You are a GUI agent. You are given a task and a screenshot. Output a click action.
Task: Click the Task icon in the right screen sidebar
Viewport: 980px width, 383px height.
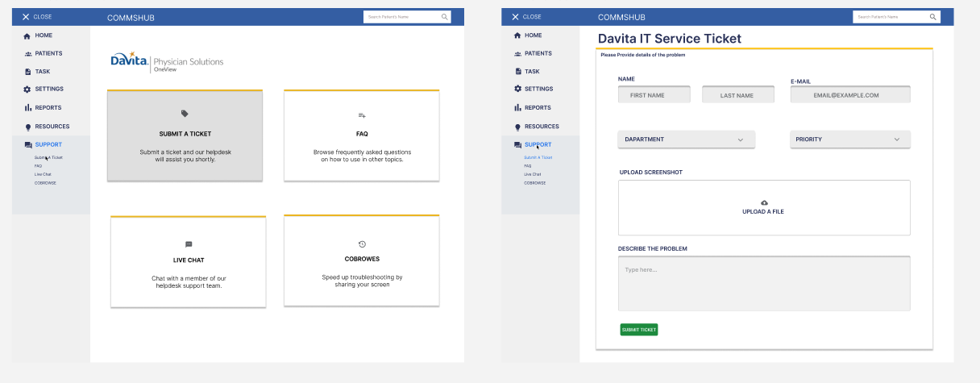pyautogui.click(x=517, y=72)
